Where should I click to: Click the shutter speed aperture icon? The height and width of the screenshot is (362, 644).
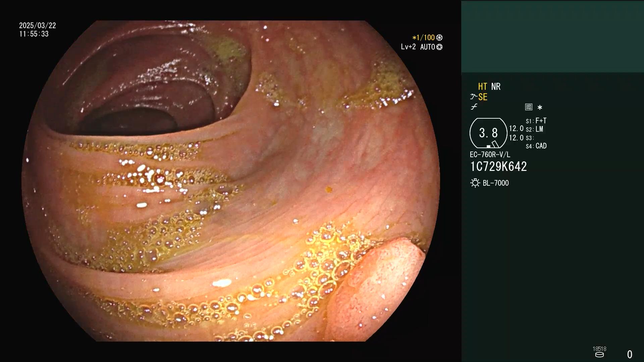click(x=439, y=38)
